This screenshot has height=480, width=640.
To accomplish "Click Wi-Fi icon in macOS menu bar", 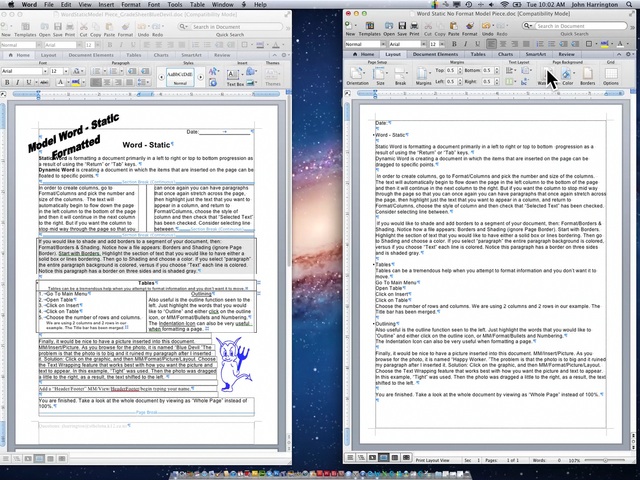I will [x=505, y=4].
